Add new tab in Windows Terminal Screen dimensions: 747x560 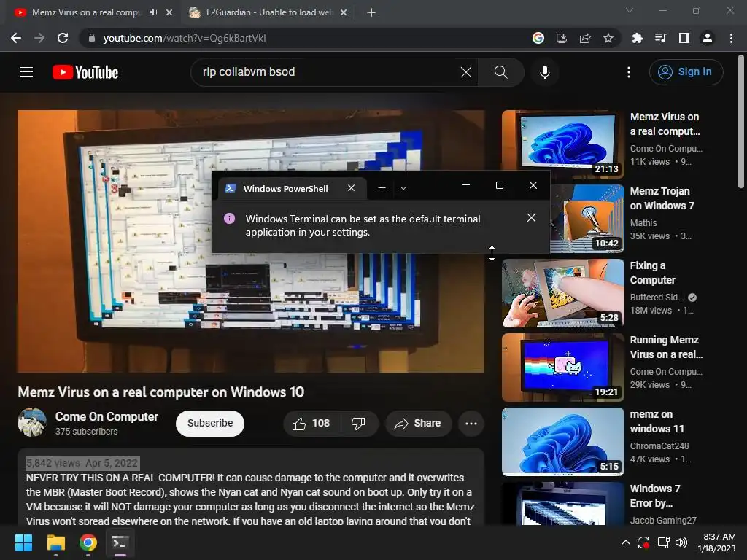[x=382, y=188]
